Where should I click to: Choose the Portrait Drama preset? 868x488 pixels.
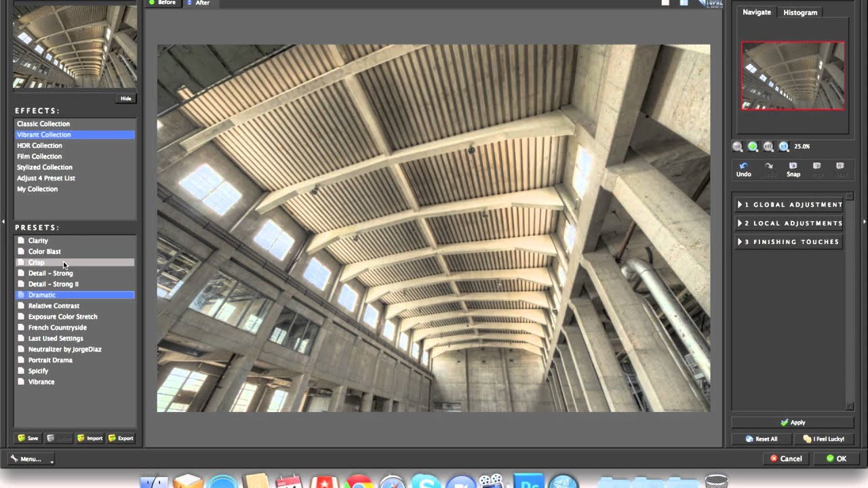(x=75, y=360)
